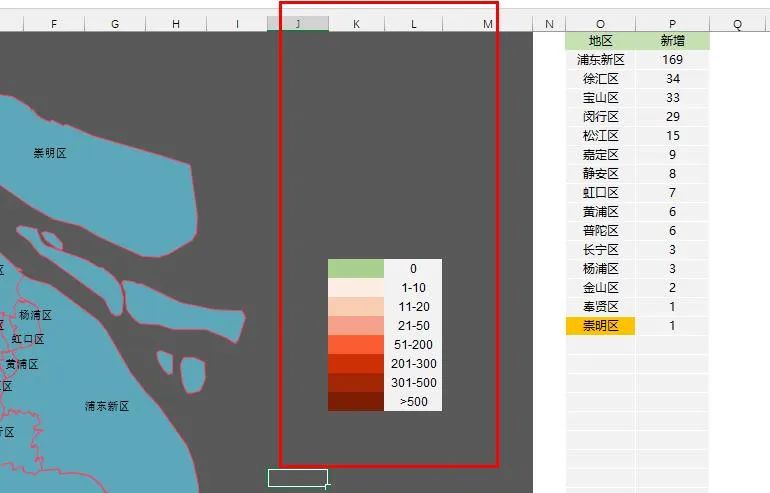The height and width of the screenshot is (493, 770).
Task: Select the 长宁区 table cell
Action: pos(600,249)
